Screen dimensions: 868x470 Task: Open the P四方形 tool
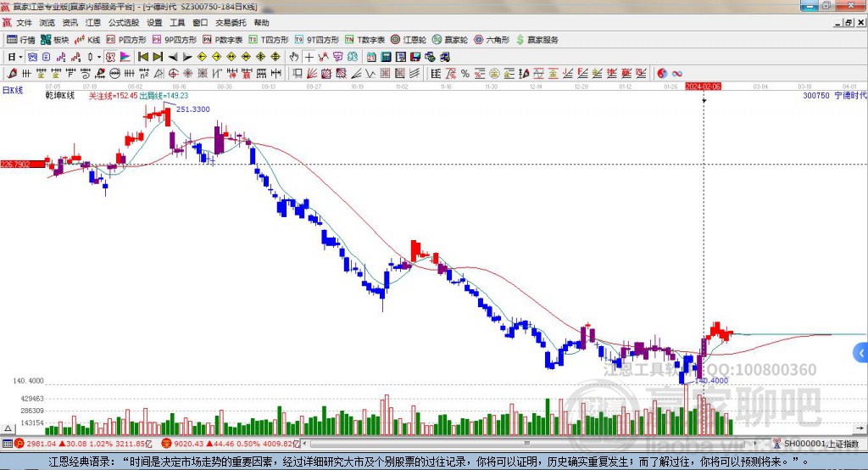[126, 40]
